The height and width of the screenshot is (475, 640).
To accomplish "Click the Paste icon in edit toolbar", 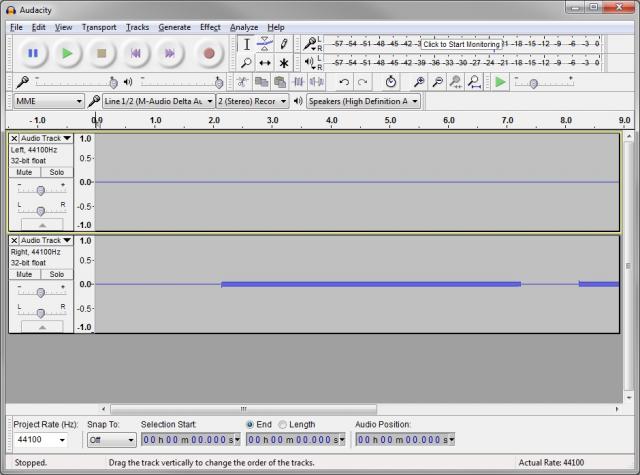I will click(x=280, y=82).
